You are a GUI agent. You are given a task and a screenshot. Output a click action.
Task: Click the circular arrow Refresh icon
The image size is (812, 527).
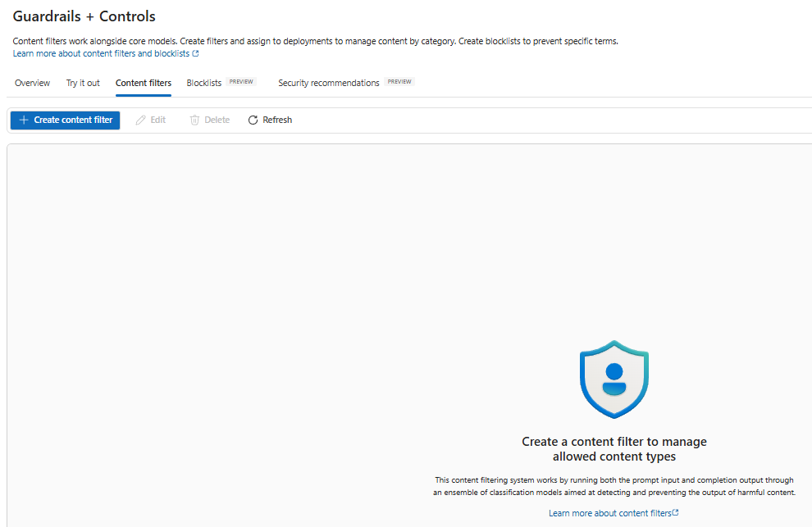point(253,120)
